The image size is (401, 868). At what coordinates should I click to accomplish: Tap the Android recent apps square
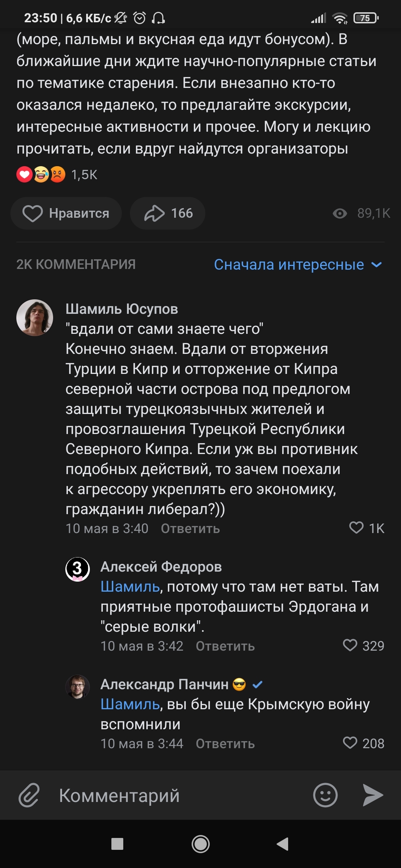point(117,844)
